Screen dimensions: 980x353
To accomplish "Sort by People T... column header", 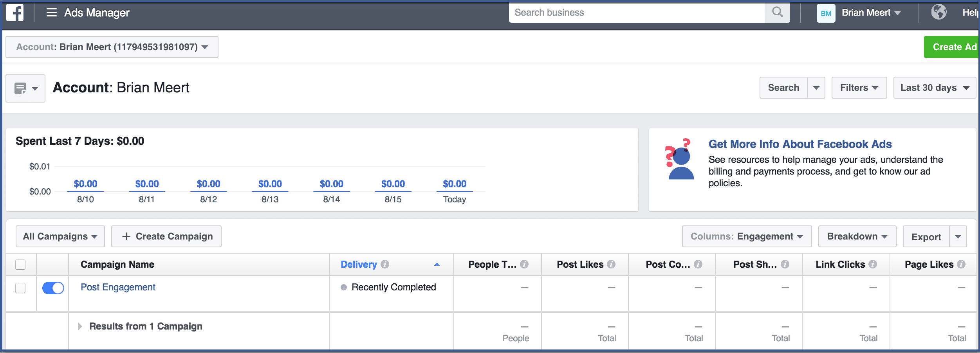I will (x=492, y=265).
